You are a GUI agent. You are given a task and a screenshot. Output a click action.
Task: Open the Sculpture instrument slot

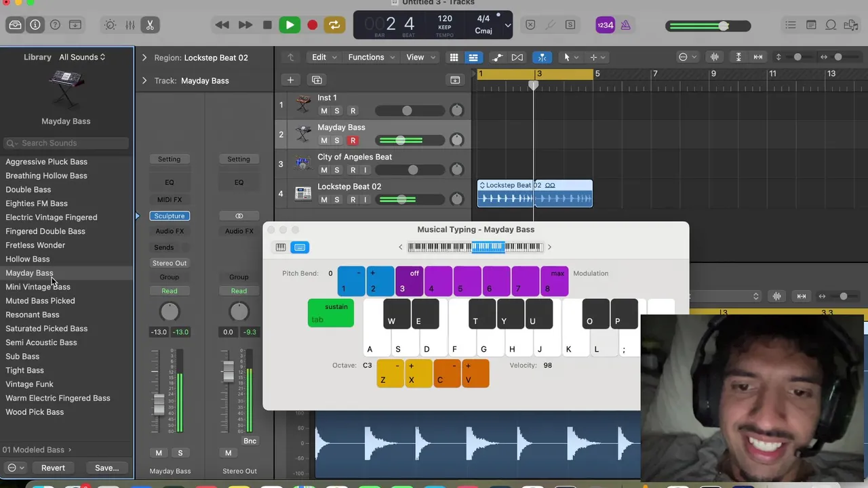click(x=169, y=216)
